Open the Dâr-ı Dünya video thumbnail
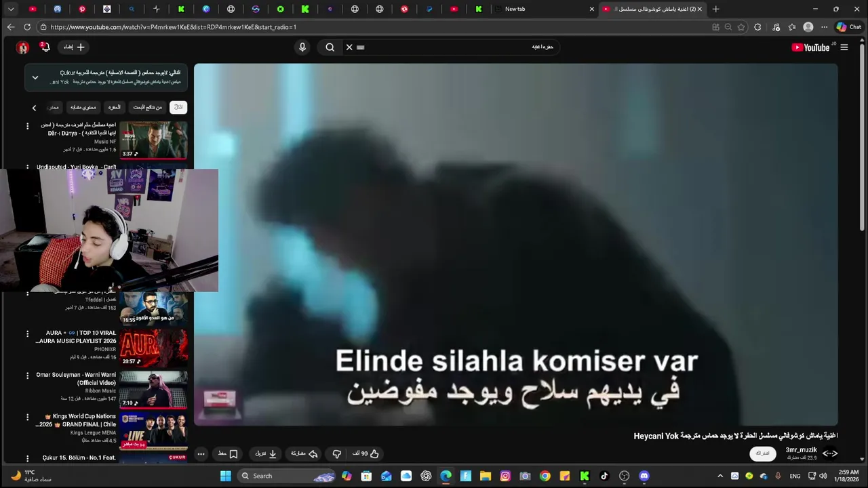868x488 pixels. pos(154,140)
